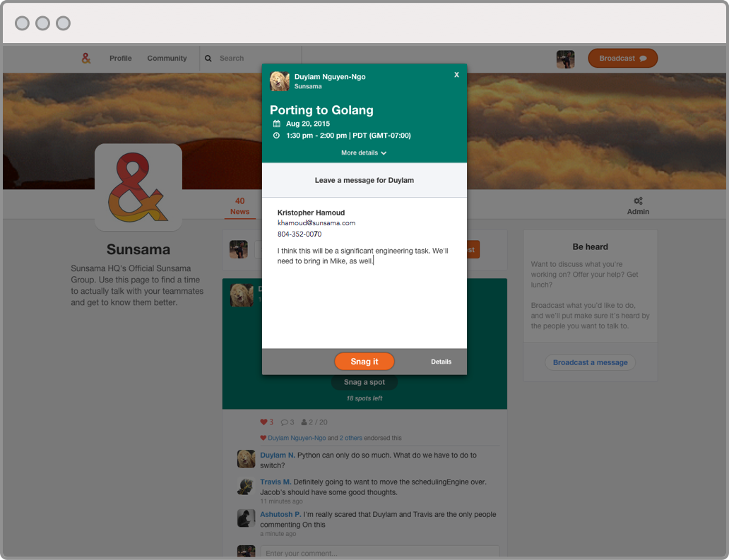Screen dimensions: 729x560
Task: Switch to the News tab
Action: (239, 206)
